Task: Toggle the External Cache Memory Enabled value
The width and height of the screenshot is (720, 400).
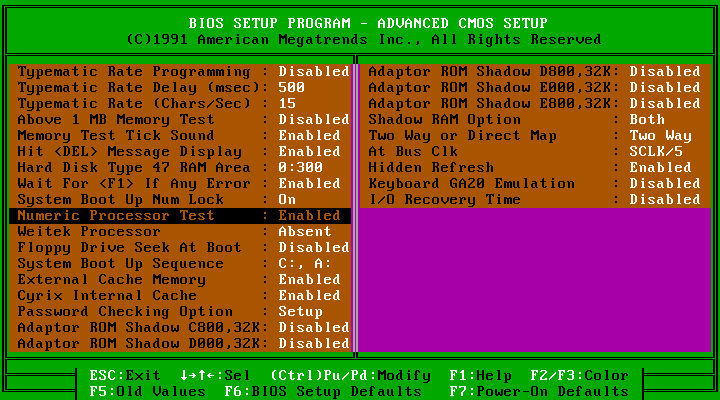Action: (309, 280)
